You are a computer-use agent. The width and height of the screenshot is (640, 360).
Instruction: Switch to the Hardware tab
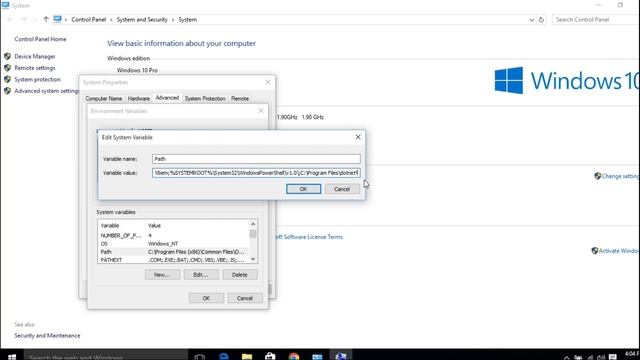pyautogui.click(x=138, y=99)
